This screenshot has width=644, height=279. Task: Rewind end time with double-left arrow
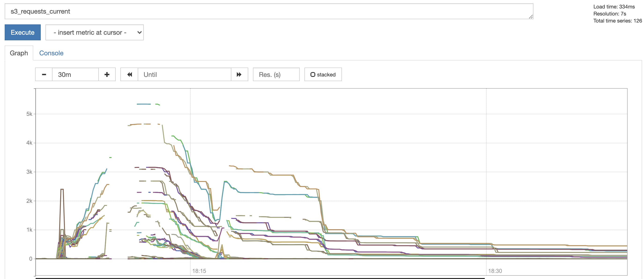(129, 75)
